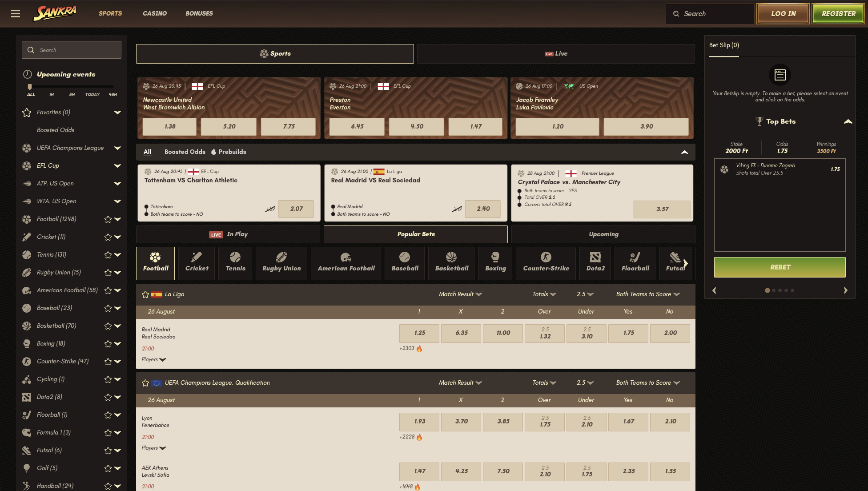Screen dimensions: 868x491
Task: Click the header Search box
Action: pyautogui.click(x=710, y=14)
